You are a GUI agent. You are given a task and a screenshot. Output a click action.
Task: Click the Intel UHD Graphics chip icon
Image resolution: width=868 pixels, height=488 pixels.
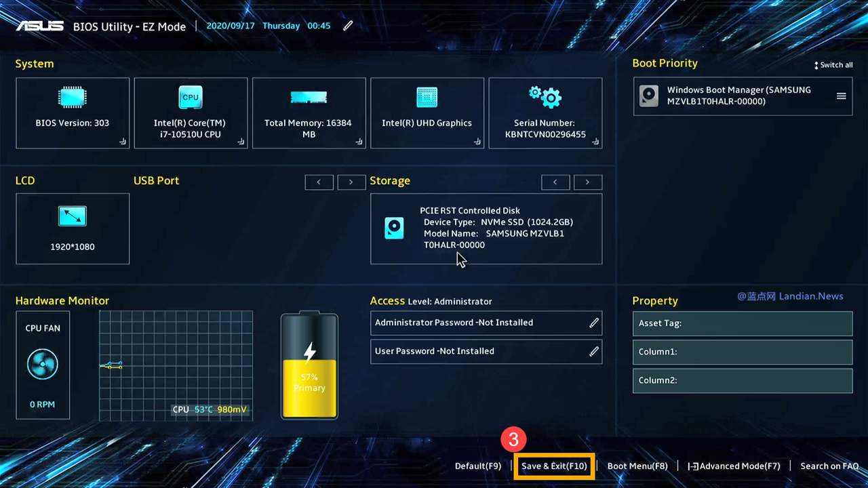click(x=427, y=98)
